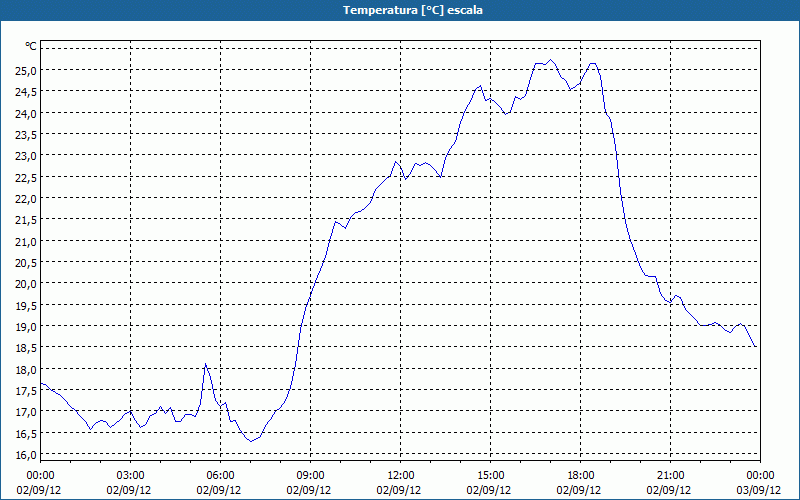
Task: Click the 02/09/12 date beneath 12:00
Action: pos(399,490)
